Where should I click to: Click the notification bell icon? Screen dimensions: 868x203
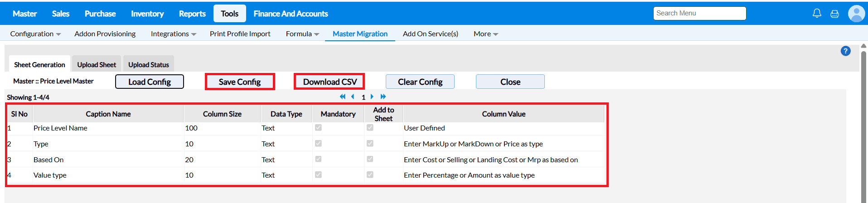point(817,14)
